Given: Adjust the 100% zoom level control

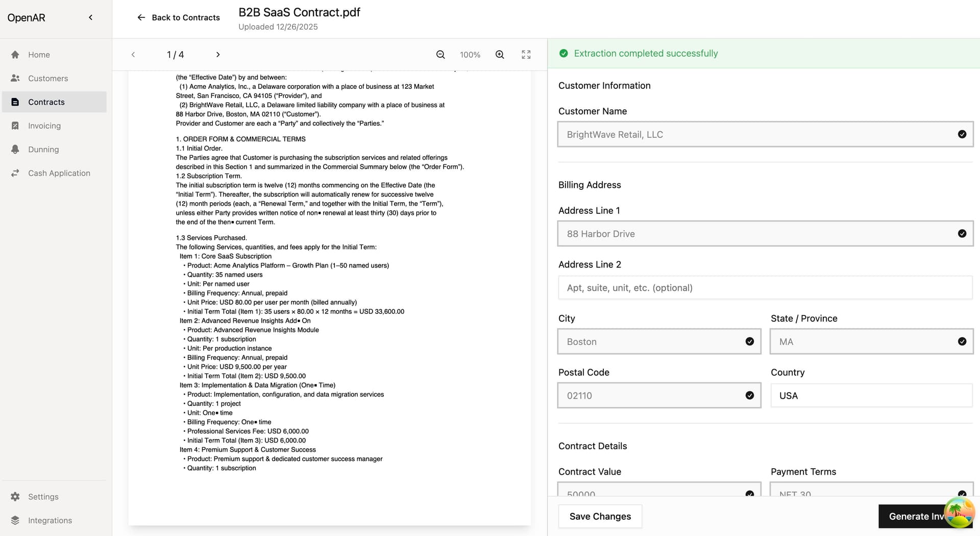Looking at the screenshot, I should pos(470,54).
